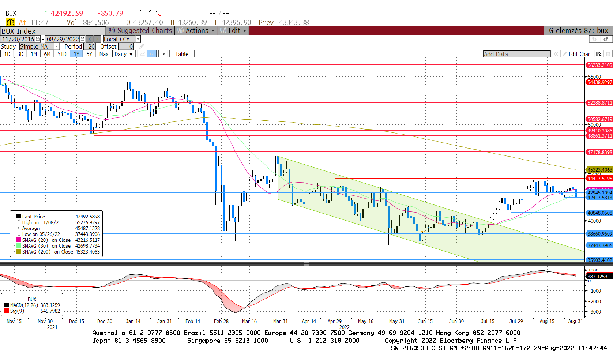Open the start date calendar picker

click(38, 39)
